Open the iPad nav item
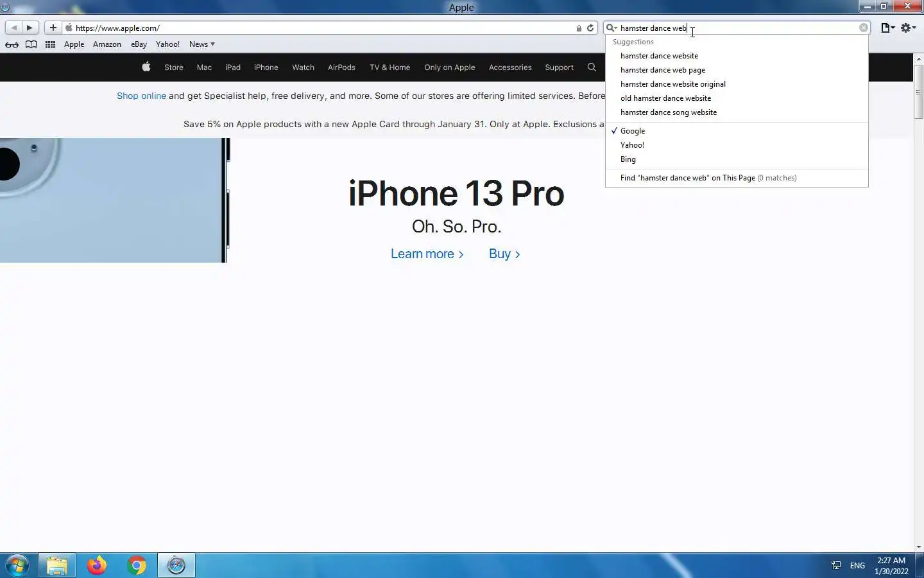 pos(233,67)
